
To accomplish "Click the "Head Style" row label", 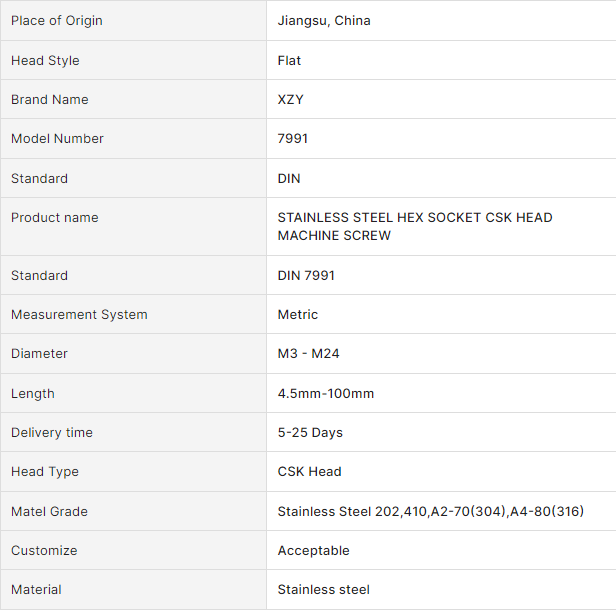I will point(45,60).
